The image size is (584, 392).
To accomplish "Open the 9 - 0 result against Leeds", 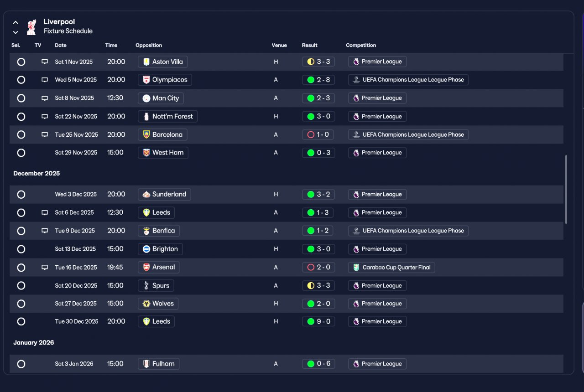I will 318,321.
